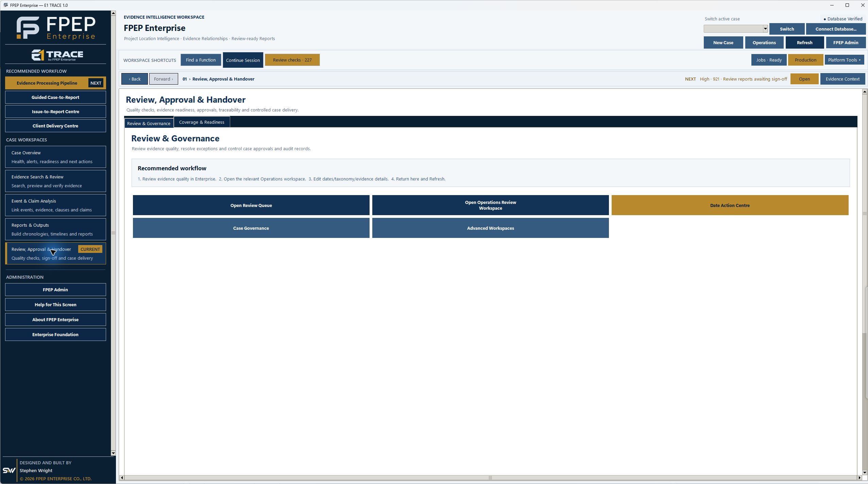868x484 pixels.
Task: Expand the Platform Tools menu
Action: 844,60
